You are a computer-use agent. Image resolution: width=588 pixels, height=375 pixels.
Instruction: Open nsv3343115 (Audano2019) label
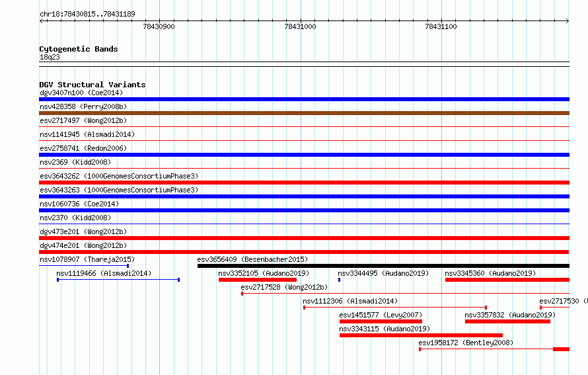pyautogui.click(x=385, y=329)
